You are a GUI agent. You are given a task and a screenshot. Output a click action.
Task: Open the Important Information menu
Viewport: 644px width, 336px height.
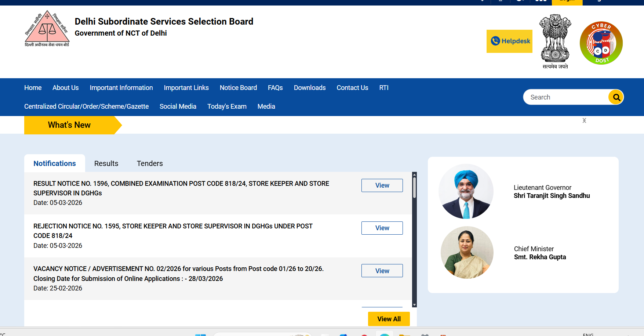coord(121,88)
